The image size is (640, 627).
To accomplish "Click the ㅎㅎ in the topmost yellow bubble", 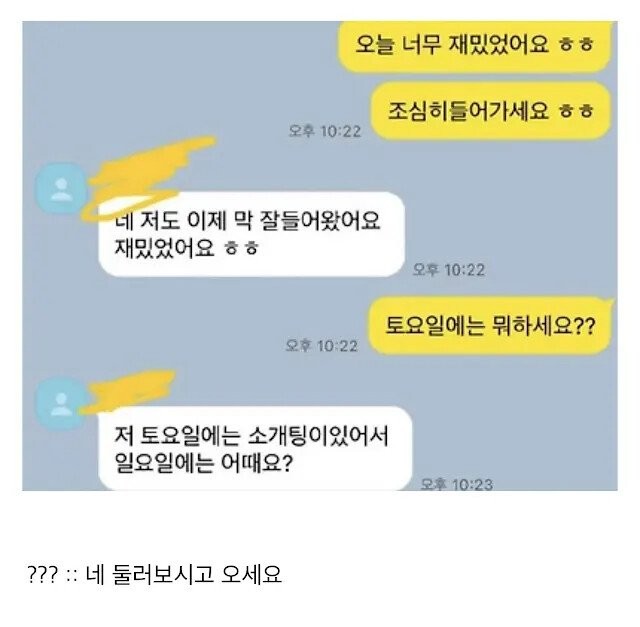I will [x=576, y=44].
